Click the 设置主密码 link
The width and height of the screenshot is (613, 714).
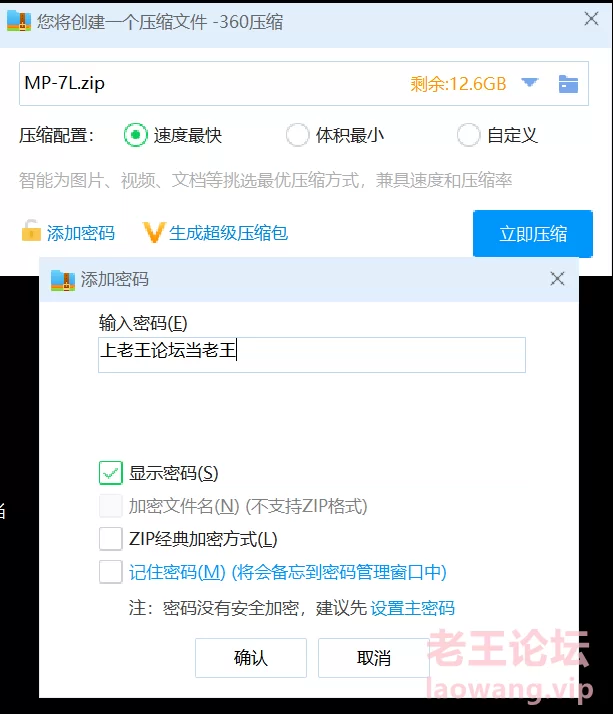(x=413, y=608)
